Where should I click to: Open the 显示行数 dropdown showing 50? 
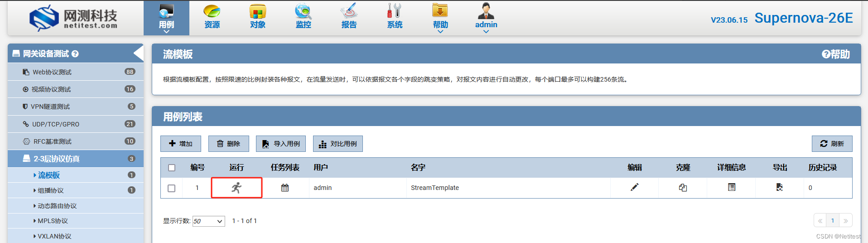pyautogui.click(x=208, y=221)
